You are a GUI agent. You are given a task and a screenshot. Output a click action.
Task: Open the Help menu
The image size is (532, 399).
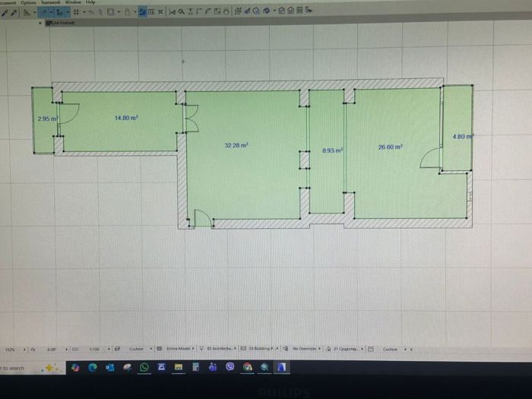click(x=90, y=2)
